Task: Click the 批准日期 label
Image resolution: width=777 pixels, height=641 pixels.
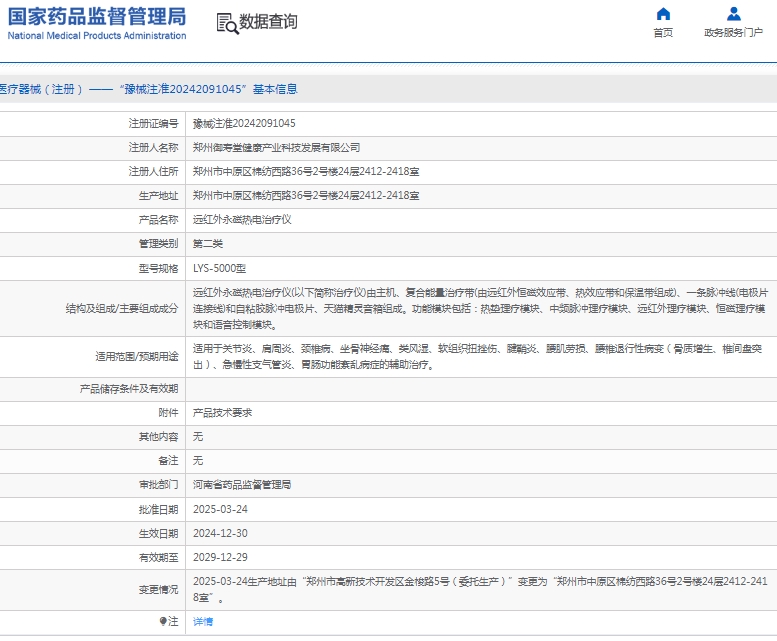Action: [x=158, y=509]
